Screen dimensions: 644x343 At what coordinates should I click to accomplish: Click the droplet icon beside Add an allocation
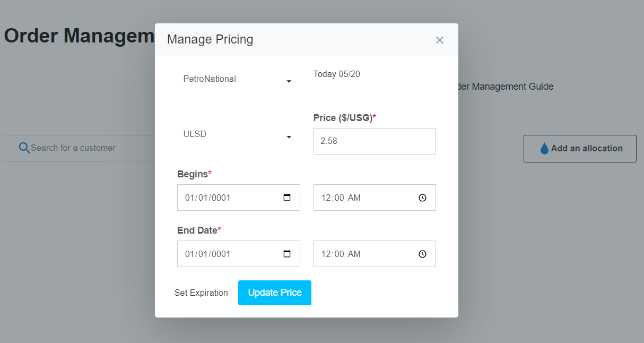(544, 148)
